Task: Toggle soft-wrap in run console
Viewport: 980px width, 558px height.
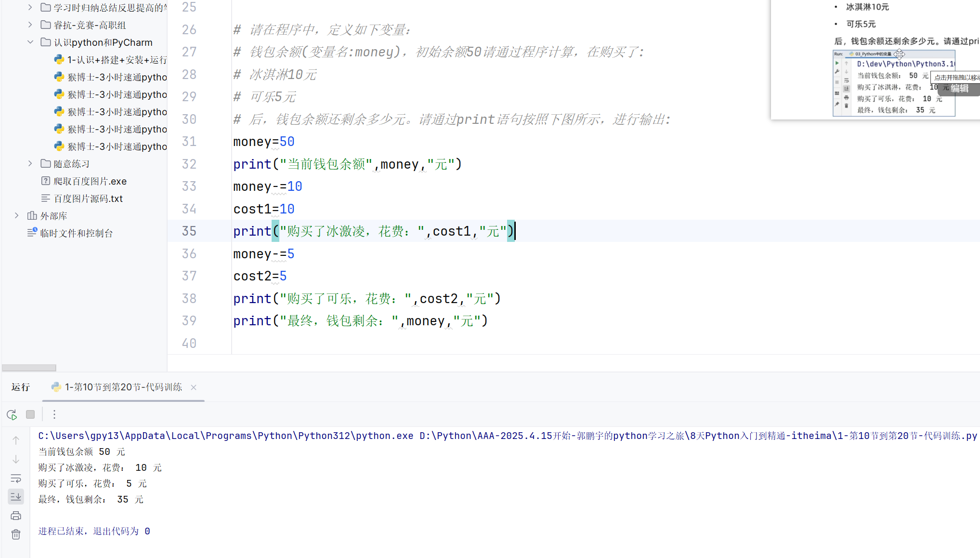Action: (16, 478)
